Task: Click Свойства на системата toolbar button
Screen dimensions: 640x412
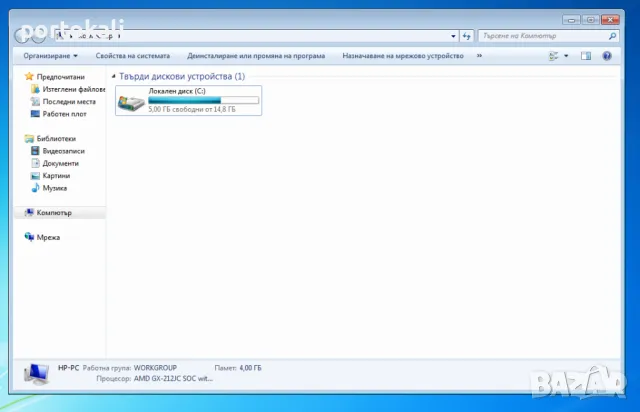Action: click(x=133, y=56)
